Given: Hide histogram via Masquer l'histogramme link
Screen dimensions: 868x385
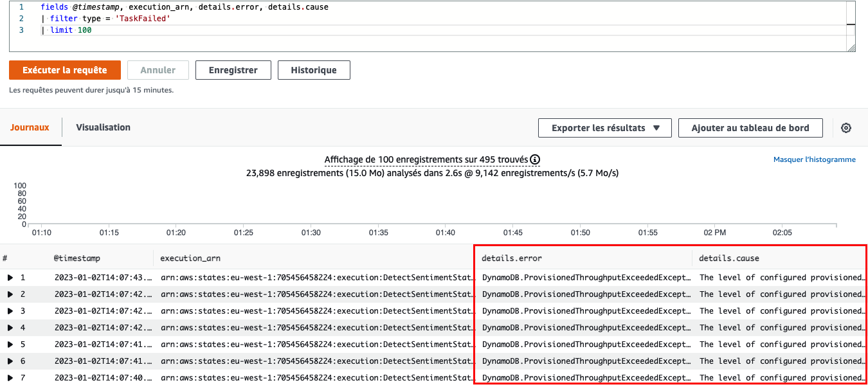Looking at the screenshot, I should [x=815, y=159].
